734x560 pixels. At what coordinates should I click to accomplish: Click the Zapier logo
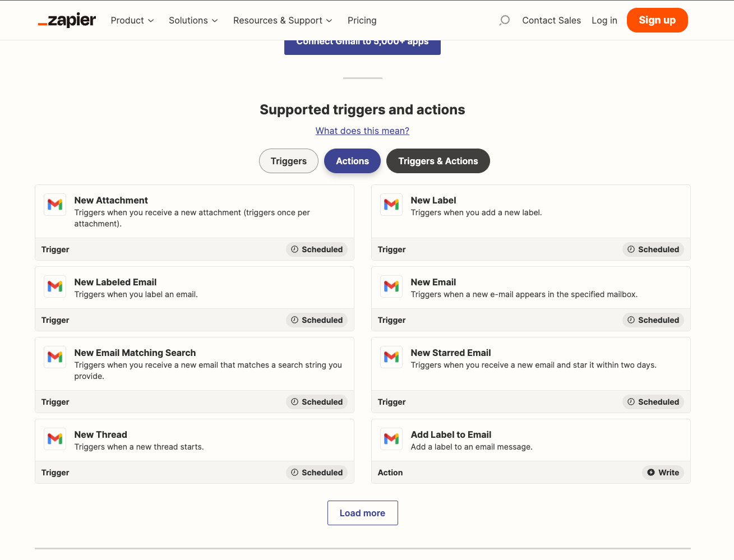66,20
